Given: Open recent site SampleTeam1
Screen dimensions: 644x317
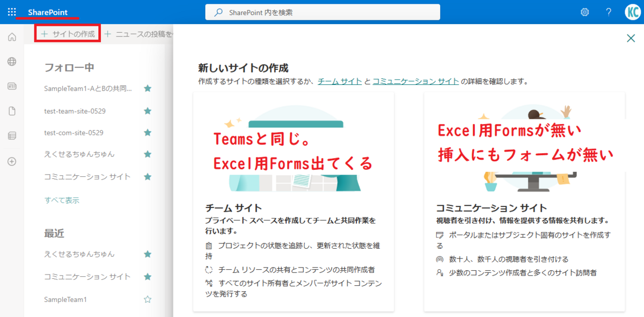Looking at the screenshot, I should [x=65, y=299].
